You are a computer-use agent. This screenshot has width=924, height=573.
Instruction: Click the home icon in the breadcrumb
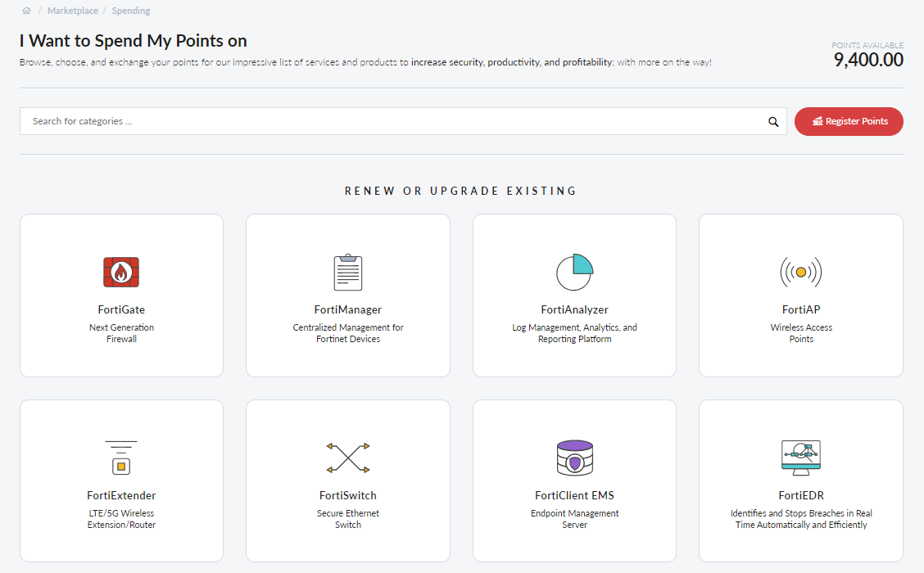28,10
